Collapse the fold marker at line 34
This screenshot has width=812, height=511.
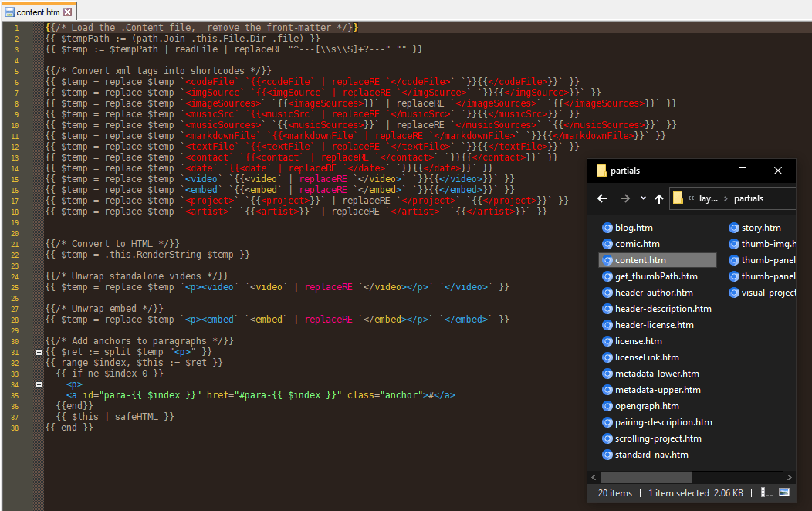click(x=39, y=384)
